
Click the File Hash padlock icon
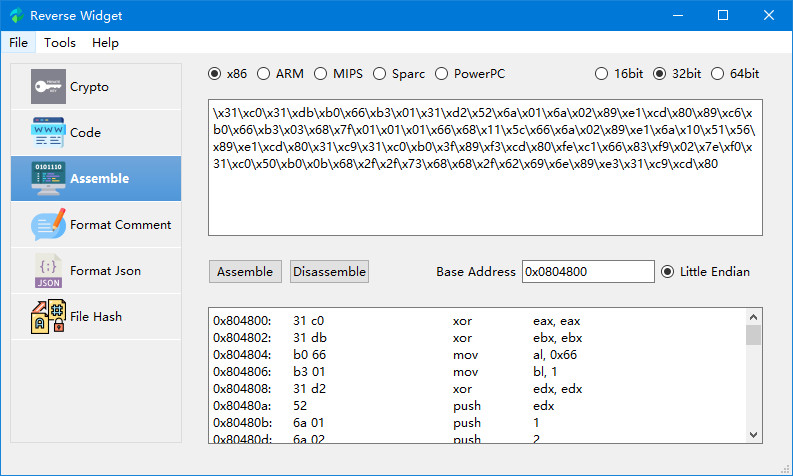pyautogui.click(x=48, y=316)
